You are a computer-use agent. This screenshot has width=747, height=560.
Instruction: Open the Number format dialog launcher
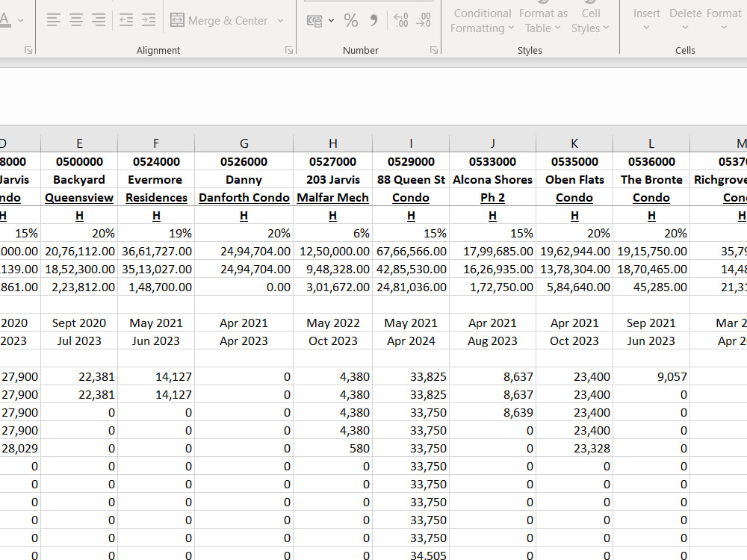(x=433, y=49)
